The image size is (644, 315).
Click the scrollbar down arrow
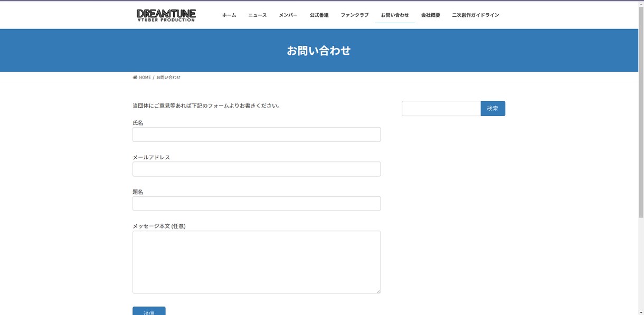641,312
